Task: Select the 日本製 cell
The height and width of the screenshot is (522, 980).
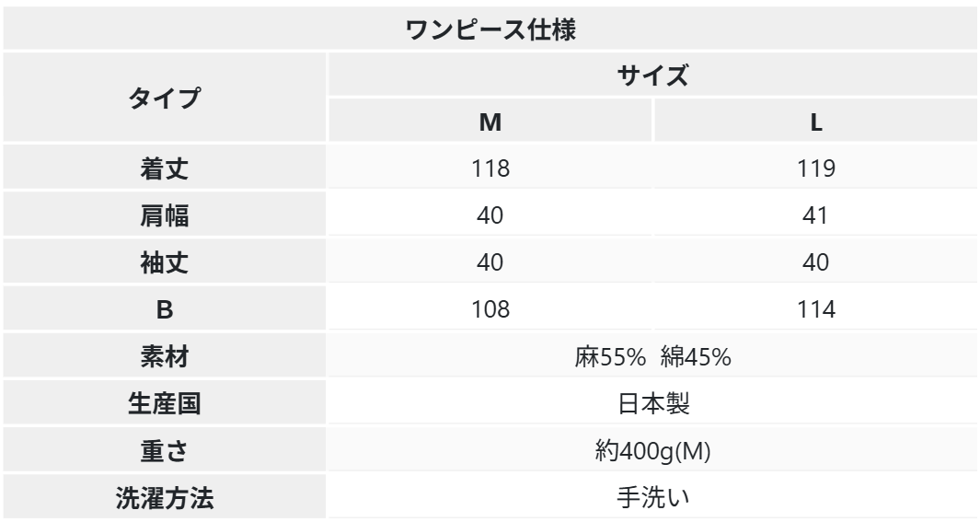Action: tap(653, 403)
